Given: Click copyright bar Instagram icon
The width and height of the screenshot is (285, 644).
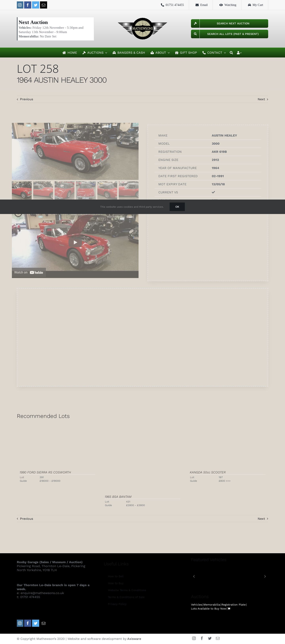Looking at the screenshot, I should click(194, 638).
